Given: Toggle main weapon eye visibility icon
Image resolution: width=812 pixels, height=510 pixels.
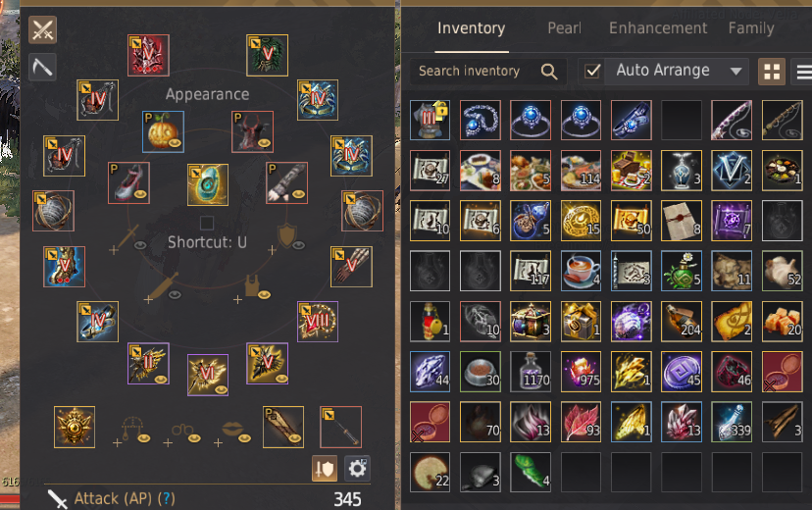Looking at the screenshot, I should pos(140,245).
